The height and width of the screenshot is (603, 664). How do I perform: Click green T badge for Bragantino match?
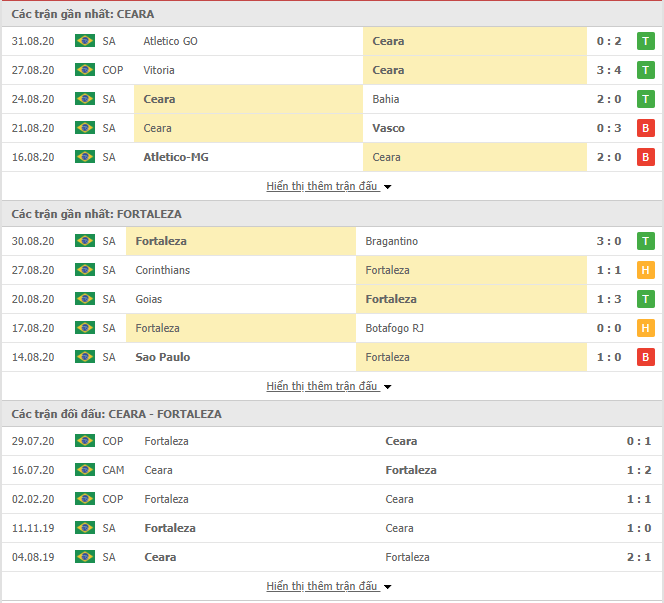pos(645,241)
